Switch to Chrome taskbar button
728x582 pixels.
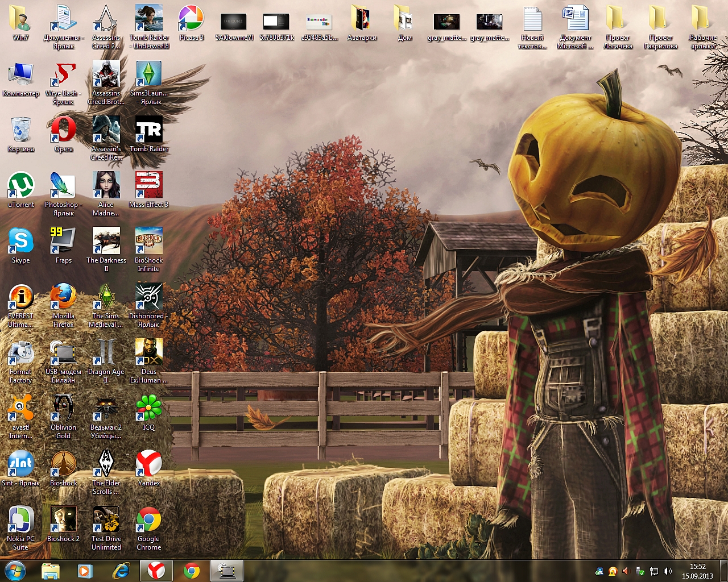pyautogui.click(x=192, y=571)
